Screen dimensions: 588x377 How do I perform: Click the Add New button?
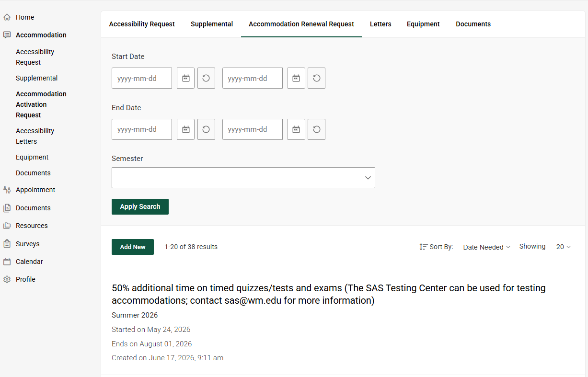pos(133,247)
